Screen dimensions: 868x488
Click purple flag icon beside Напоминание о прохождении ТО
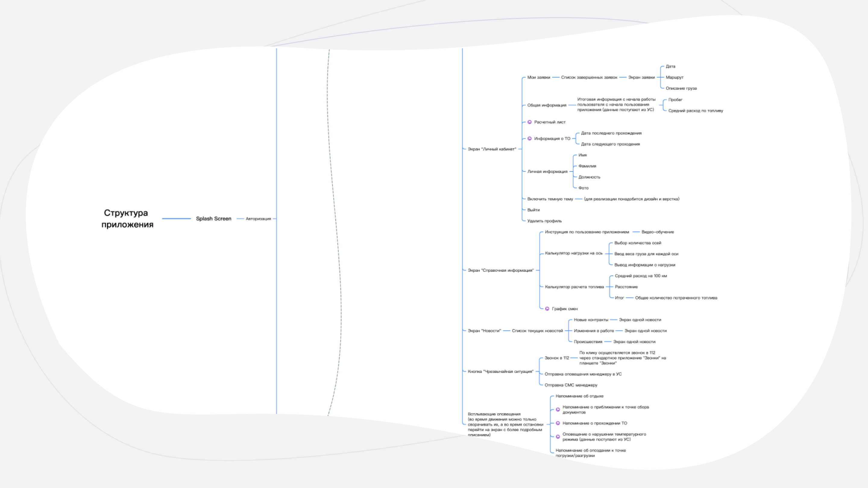558,423
